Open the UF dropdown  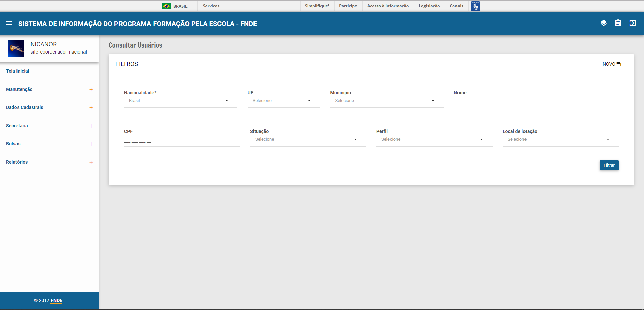283,101
